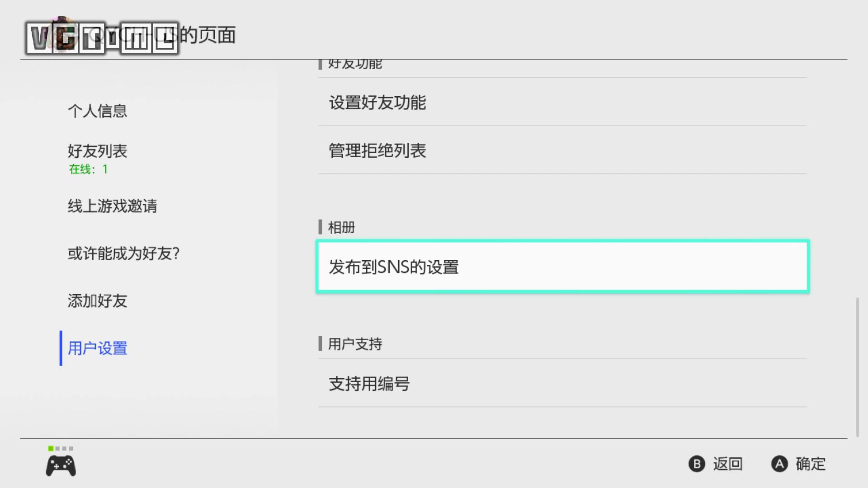Open 好友列表 in the sidebar
The width and height of the screenshot is (868, 488).
98,151
